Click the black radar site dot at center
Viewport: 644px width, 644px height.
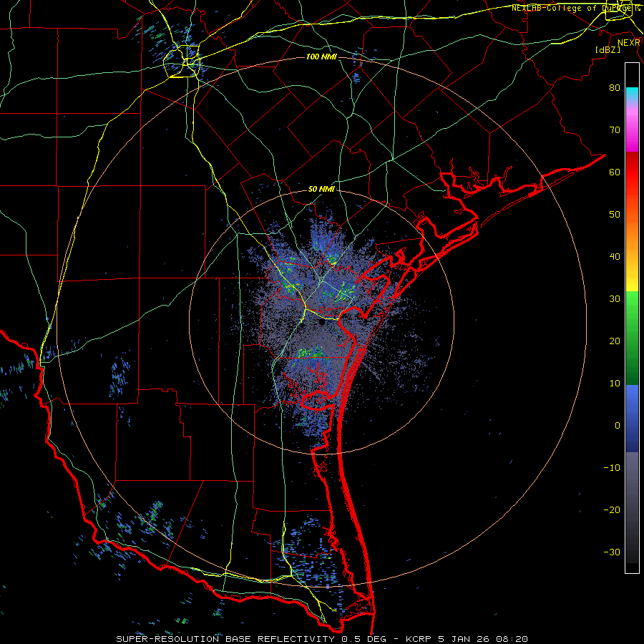[322, 323]
